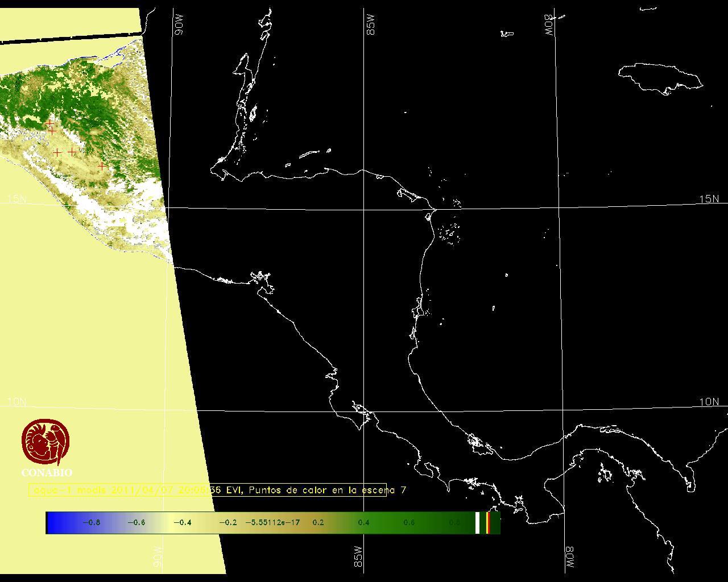The width and height of the screenshot is (728, 582).
Task: Select the southernmost red hotspot cross
Action: pos(102,167)
